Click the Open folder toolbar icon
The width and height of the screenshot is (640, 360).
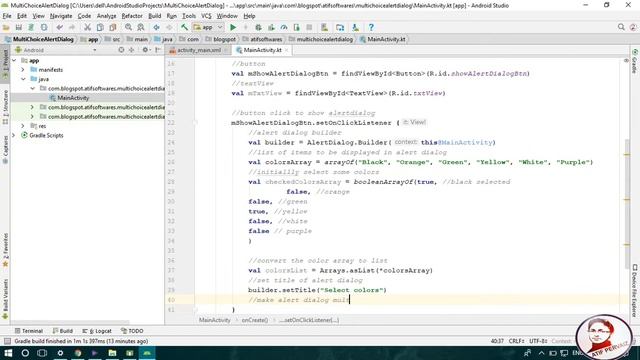click(6, 27)
